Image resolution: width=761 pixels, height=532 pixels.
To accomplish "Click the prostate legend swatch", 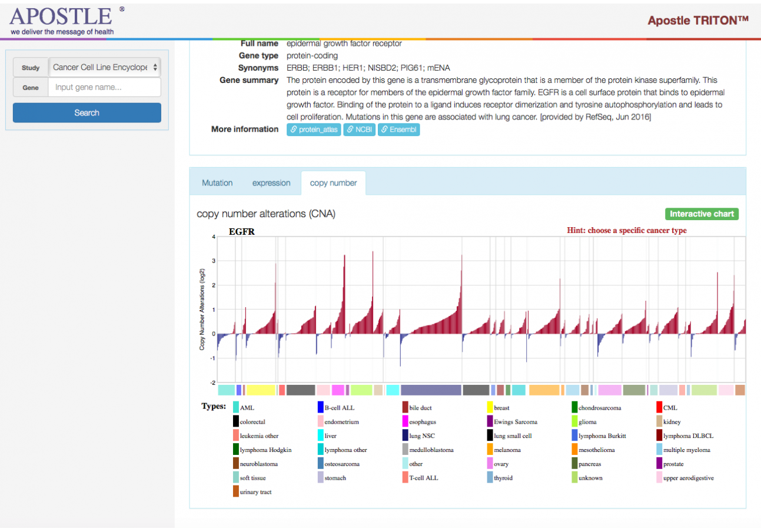I will point(659,464).
